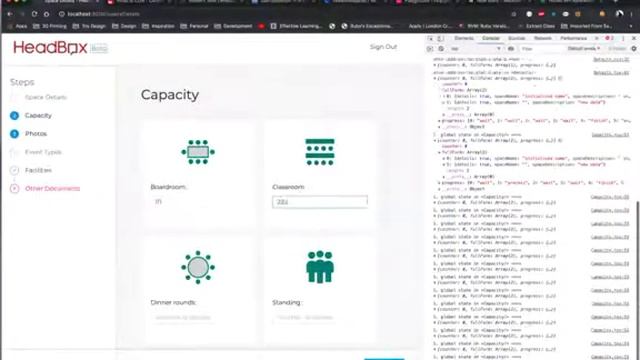Click the red error count badge

click(x=609, y=38)
